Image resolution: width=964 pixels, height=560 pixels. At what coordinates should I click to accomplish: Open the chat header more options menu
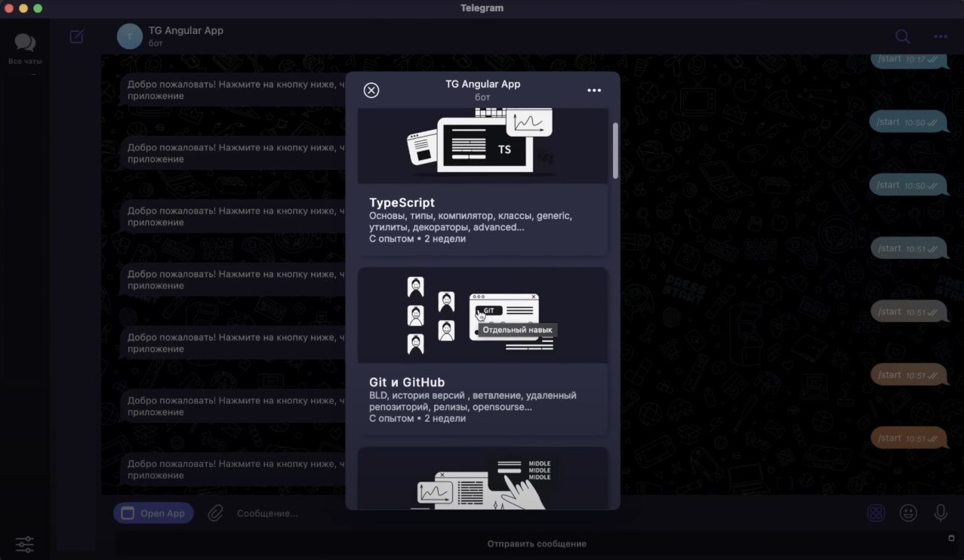(940, 36)
